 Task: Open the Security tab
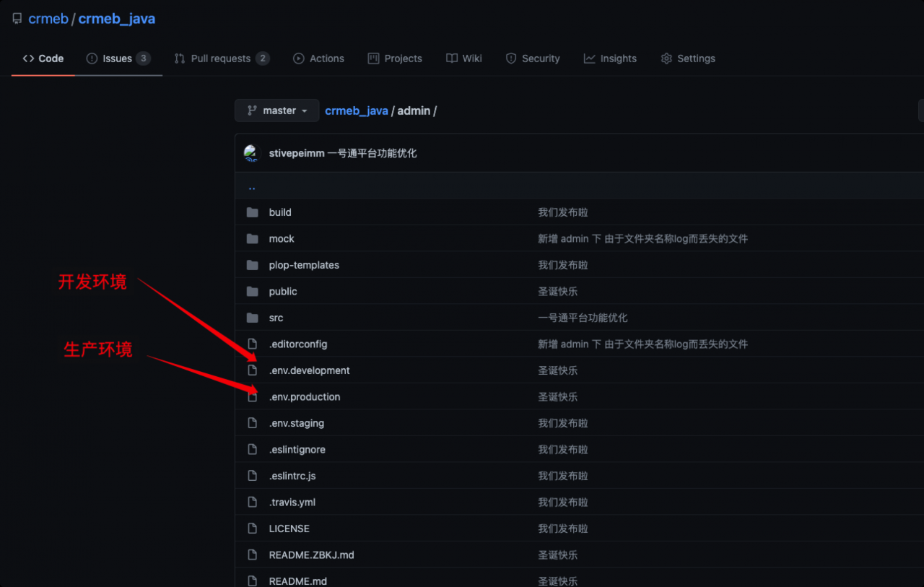click(x=533, y=58)
